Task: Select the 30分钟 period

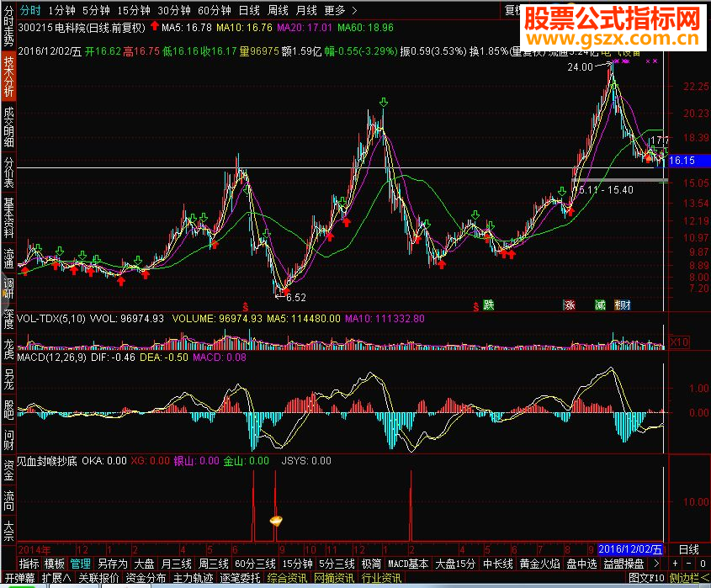Action: (173, 10)
